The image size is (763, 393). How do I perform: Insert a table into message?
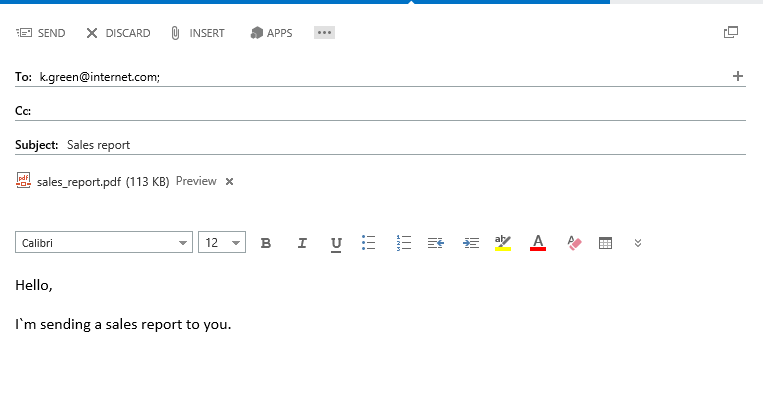tap(605, 243)
